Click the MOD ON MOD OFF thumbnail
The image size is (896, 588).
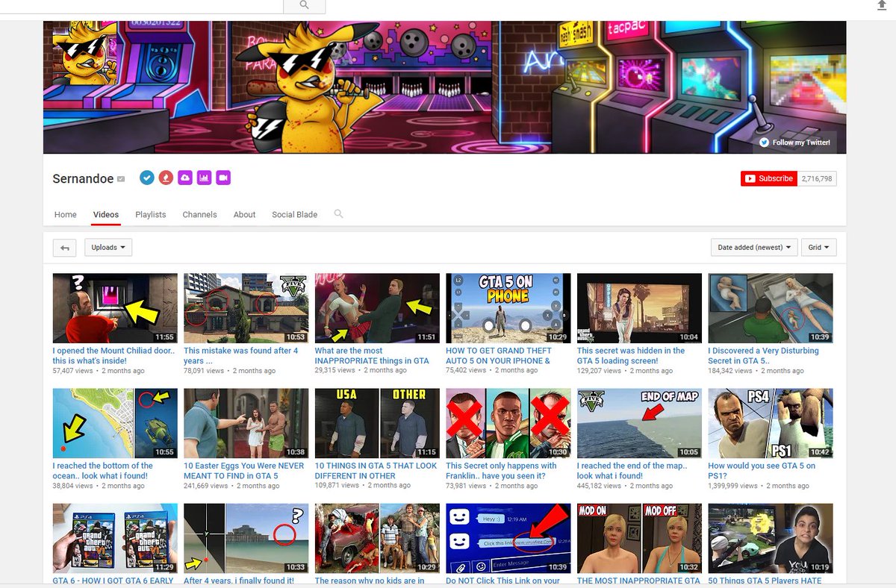click(639, 538)
